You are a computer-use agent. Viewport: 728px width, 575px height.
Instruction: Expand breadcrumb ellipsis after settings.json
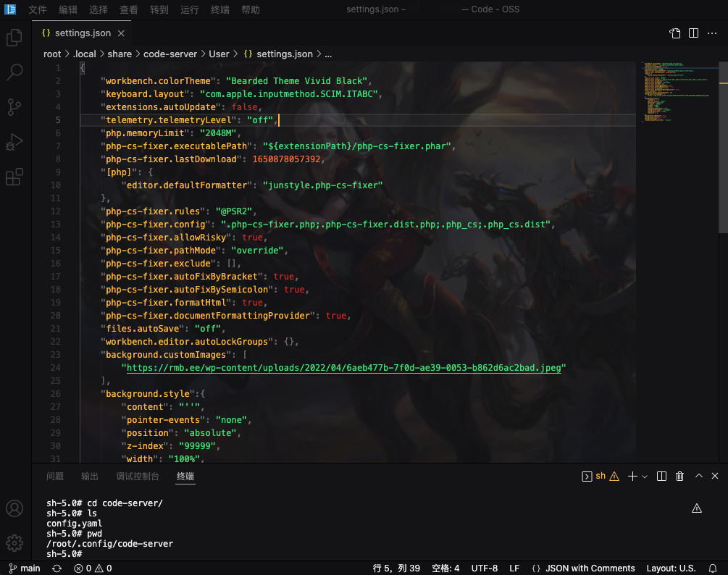pos(327,54)
